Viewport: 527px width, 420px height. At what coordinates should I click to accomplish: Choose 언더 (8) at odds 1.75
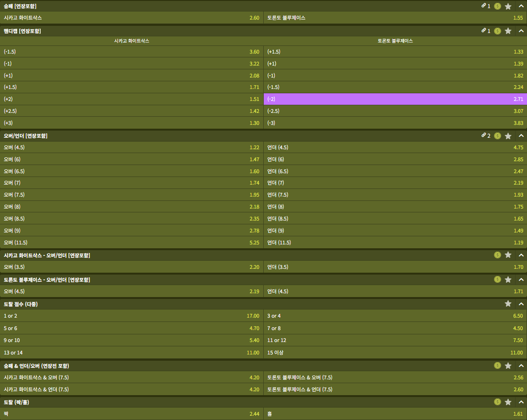tap(395, 207)
